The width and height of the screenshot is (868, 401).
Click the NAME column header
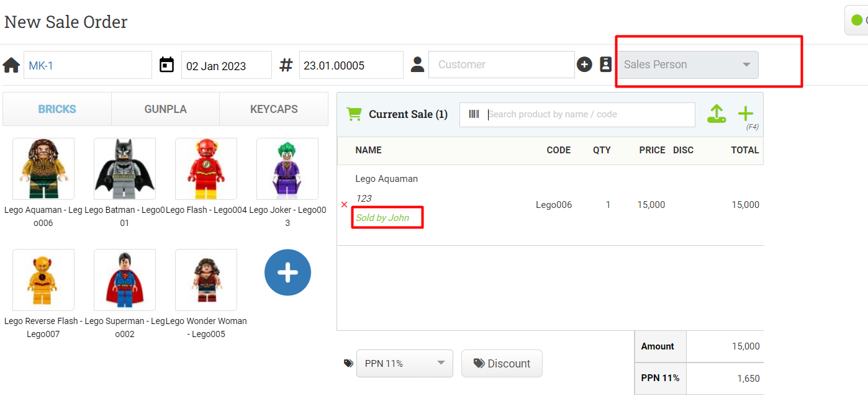[x=369, y=150]
